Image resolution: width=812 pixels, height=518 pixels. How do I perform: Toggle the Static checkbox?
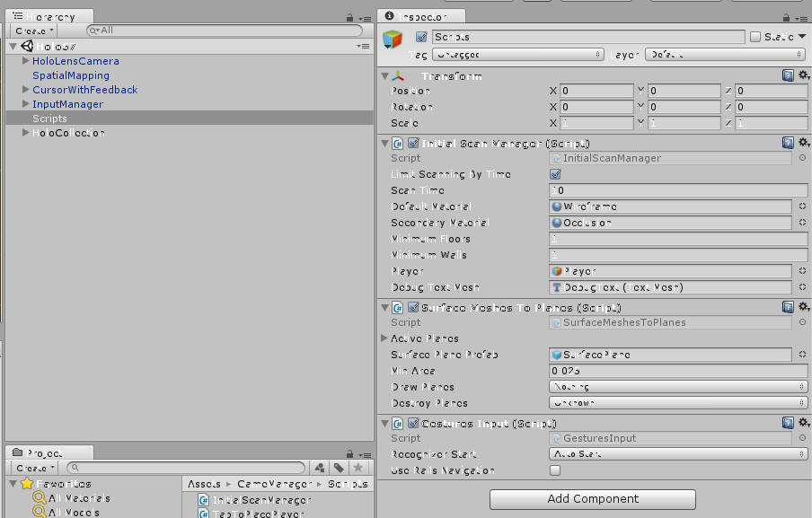[755, 37]
